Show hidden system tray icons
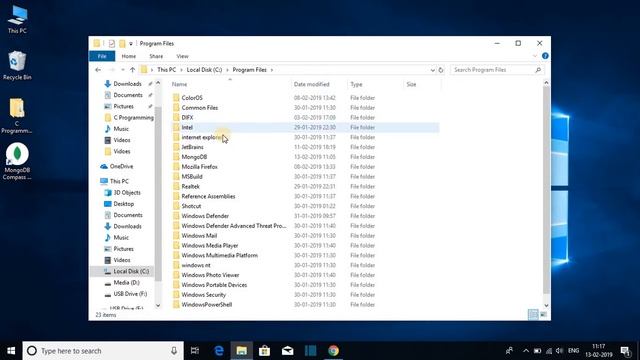The image size is (640, 360). tap(526, 351)
